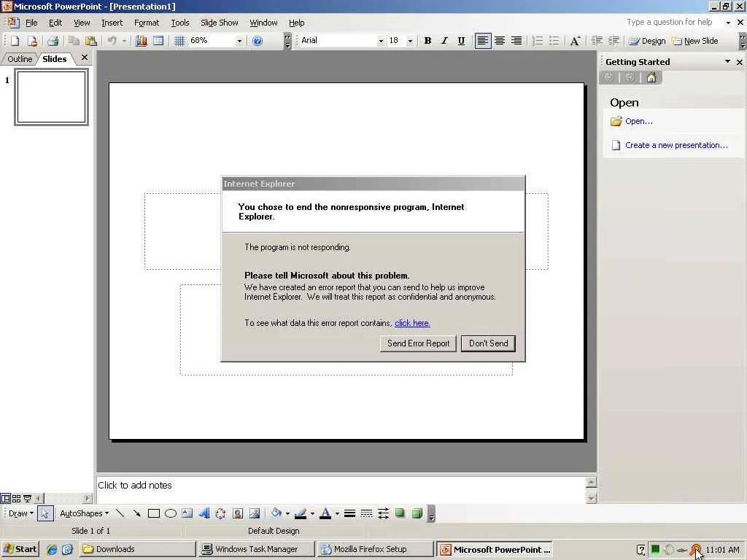Image resolution: width=747 pixels, height=560 pixels.
Task: Insert a chart using the chart icon
Action: tap(142, 41)
